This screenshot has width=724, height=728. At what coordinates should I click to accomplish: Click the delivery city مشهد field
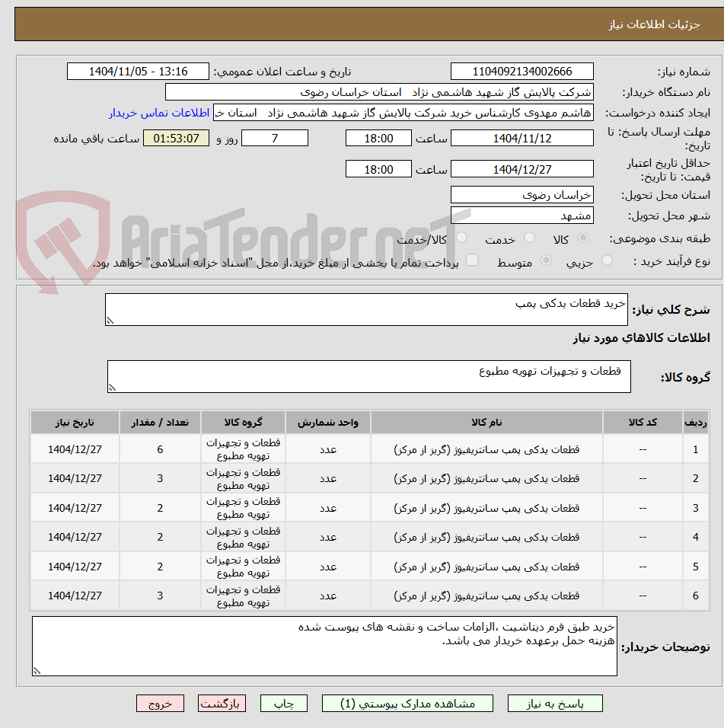[x=522, y=216]
